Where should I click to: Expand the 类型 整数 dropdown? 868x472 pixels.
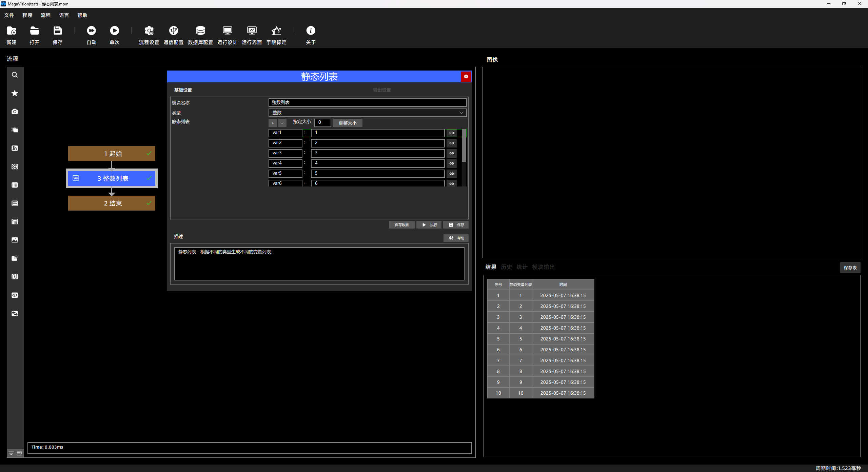pos(368,113)
